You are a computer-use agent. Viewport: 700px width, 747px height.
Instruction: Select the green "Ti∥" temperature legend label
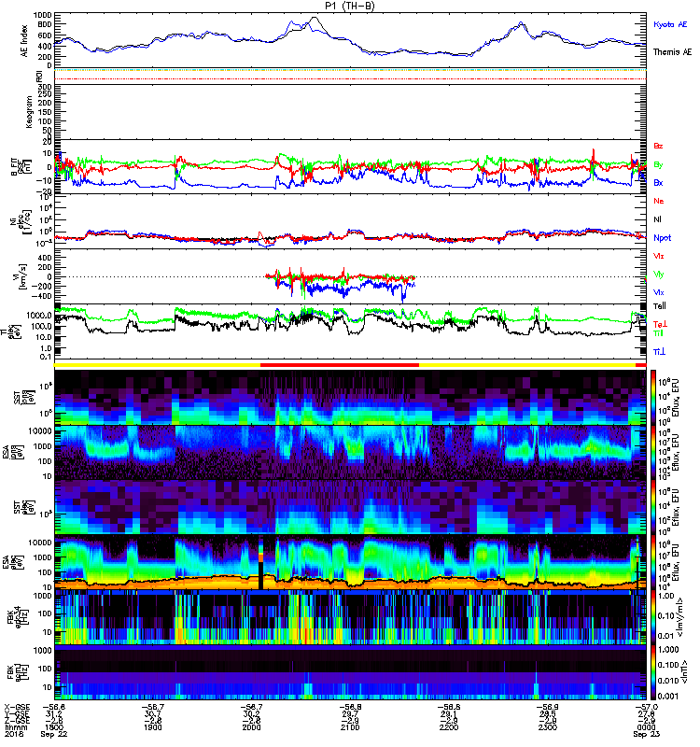tap(658, 333)
